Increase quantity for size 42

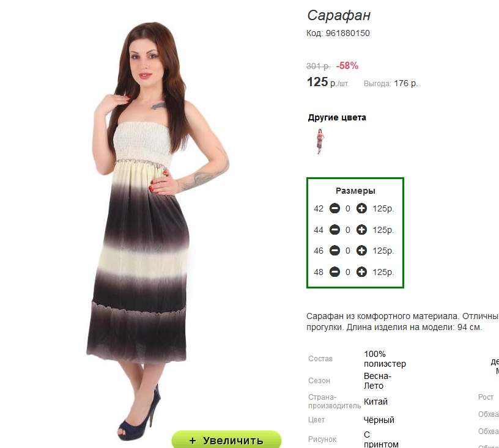click(x=361, y=208)
